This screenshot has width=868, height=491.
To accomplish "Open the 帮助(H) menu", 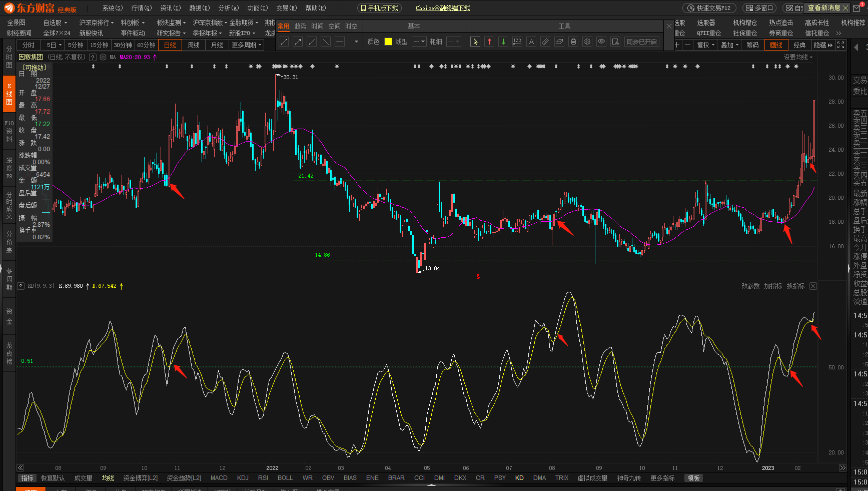I will point(316,8).
